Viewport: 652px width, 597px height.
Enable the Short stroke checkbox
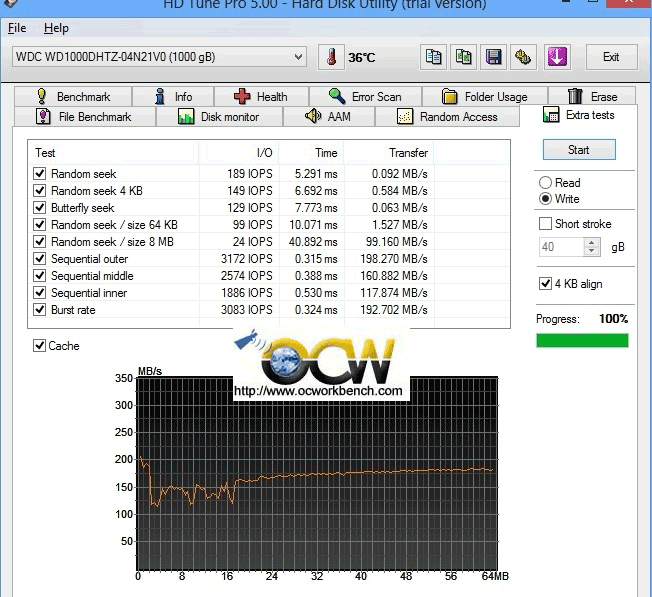point(545,224)
